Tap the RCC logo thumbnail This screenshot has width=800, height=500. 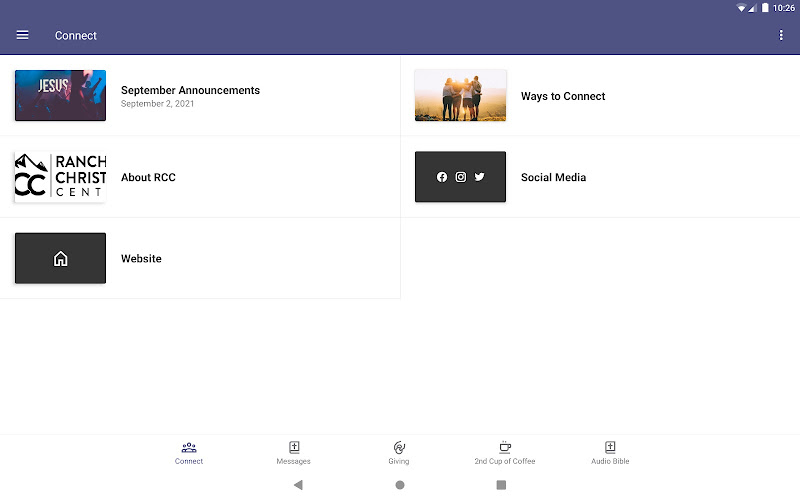pyautogui.click(x=60, y=177)
